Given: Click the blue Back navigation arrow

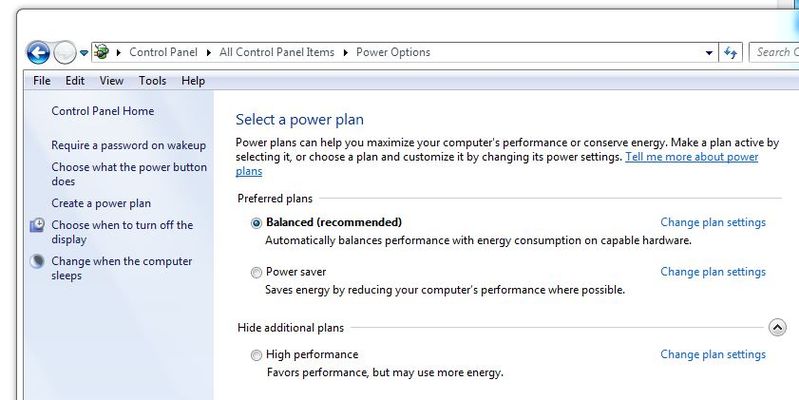Looking at the screenshot, I should (x=38, y=52).
